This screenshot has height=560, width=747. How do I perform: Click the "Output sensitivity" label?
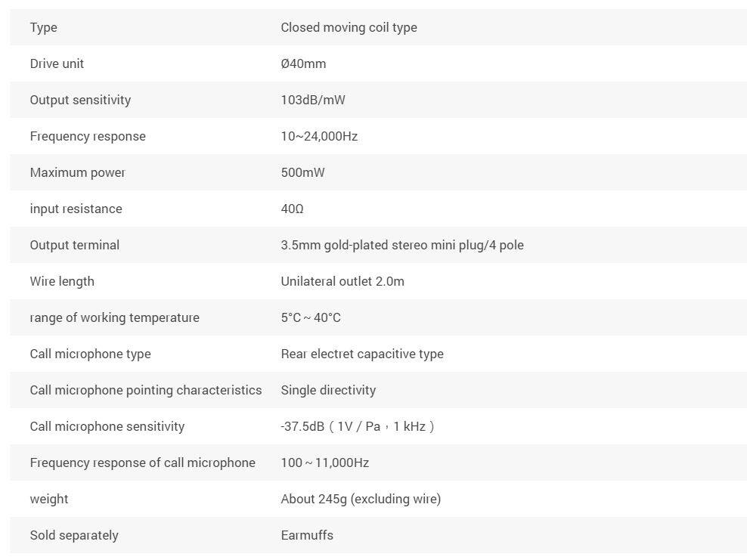80,100
